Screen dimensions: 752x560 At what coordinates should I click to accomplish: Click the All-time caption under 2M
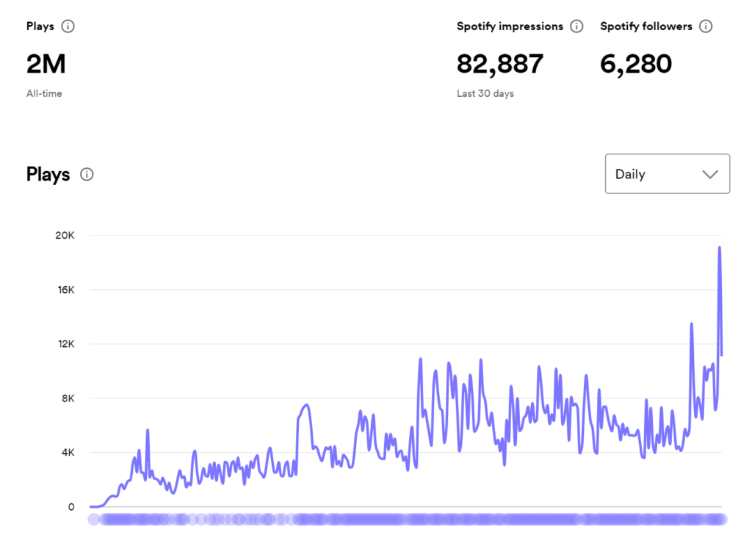pos(44,94)
